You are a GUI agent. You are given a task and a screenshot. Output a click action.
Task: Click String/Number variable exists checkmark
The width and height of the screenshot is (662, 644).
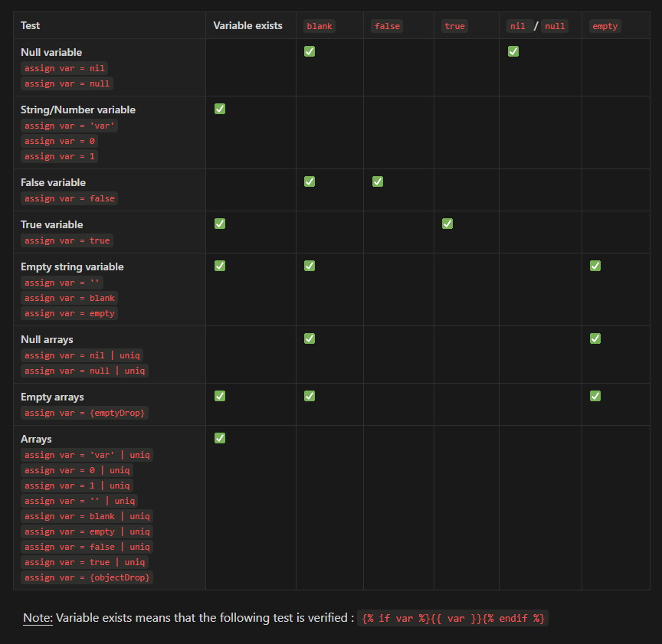(x=220, y=109)
